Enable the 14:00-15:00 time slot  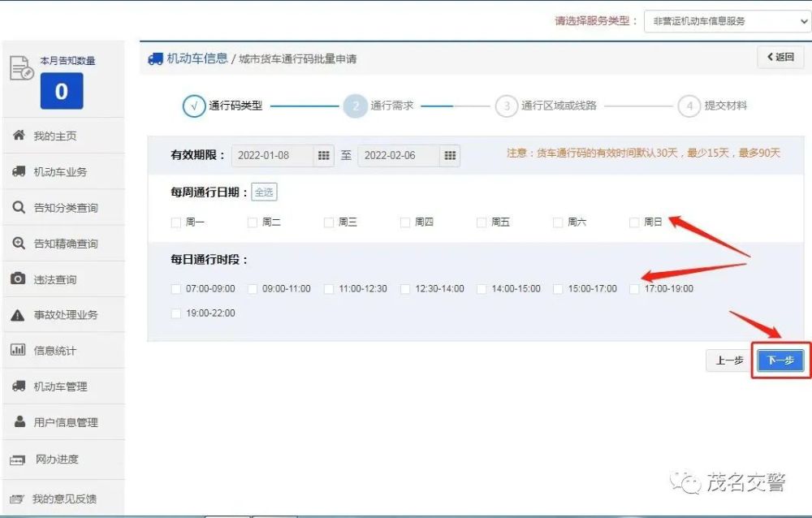(x=481, y=288)
